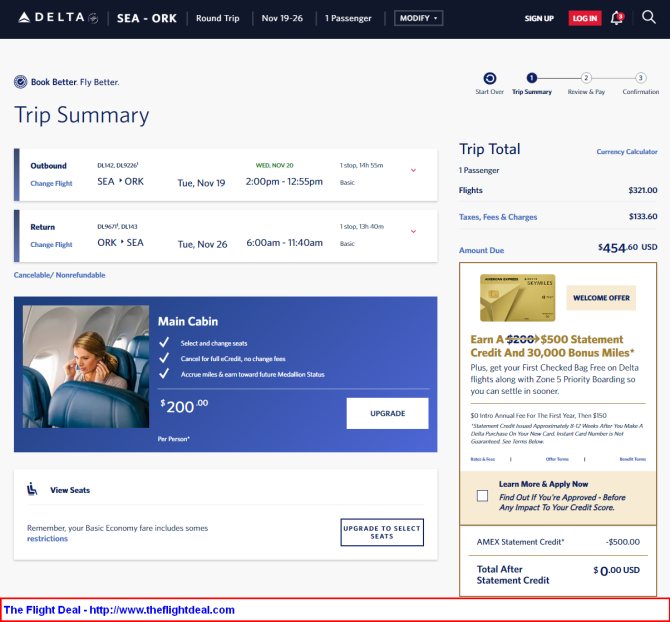670x622 pixels.
Task: Click the WELCOME OFFER label
Action: [x=601, y=298]
